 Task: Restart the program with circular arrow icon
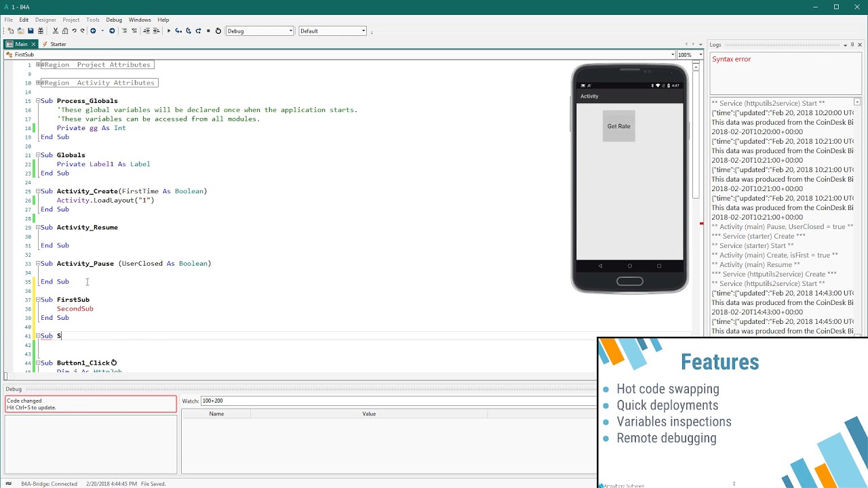pyautogui.click(x=218, y=30)
